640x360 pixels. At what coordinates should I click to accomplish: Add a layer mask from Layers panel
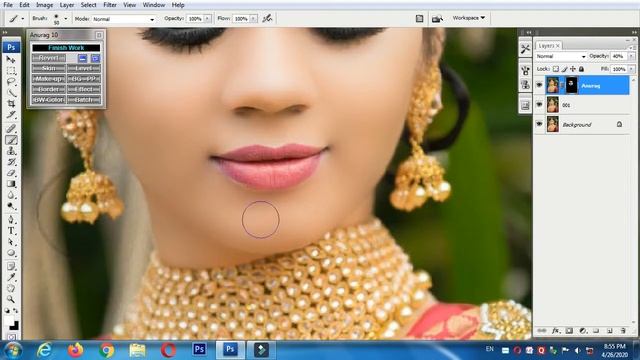pyautogui.click(x=569, y=331)
